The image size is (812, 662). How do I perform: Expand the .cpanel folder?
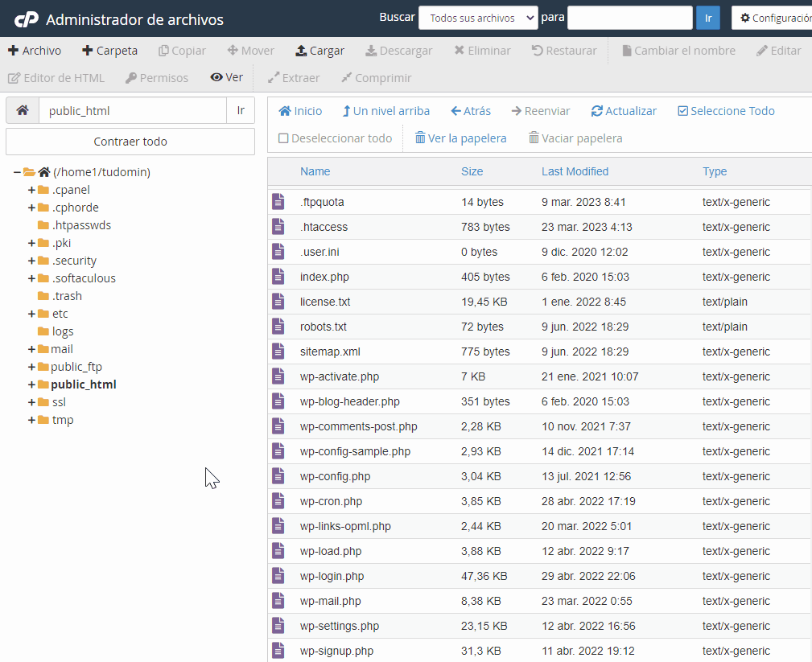[31, 190]
